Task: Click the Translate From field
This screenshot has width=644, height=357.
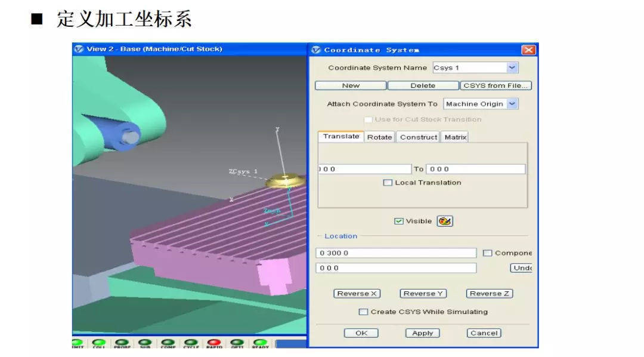Action: [365, 169]
